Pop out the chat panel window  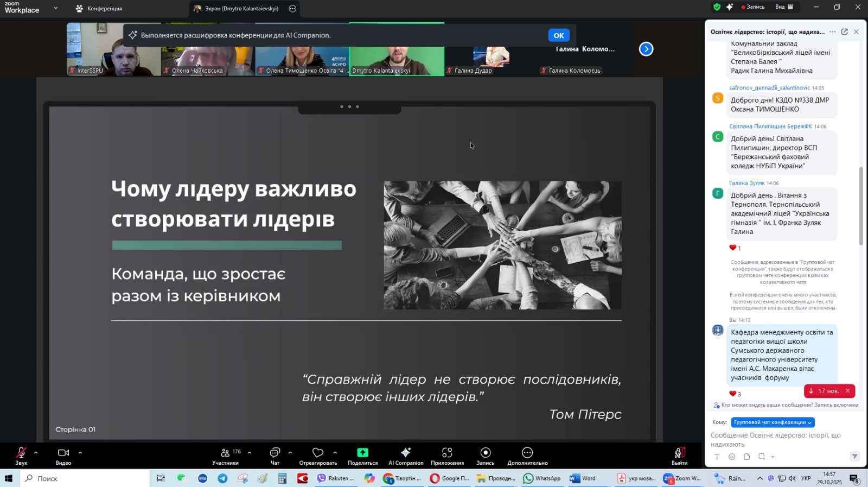tap(844, 32)
